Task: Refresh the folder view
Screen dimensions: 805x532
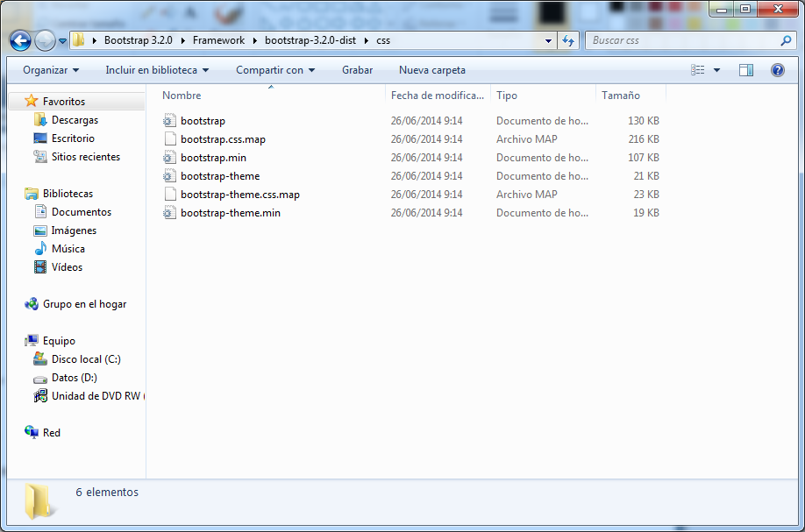Action: (x=568, y=40)
